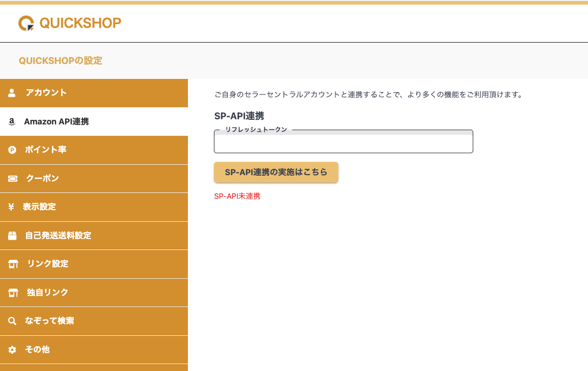This screenshot has width=588, height=371.
Task: Click the yen icon beside 表示設定
Action: coord(11,207)
